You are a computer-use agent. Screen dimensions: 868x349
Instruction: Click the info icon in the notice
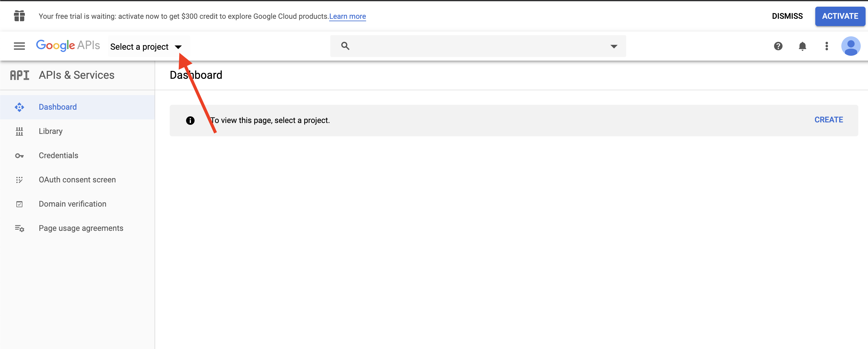[190, 121]
